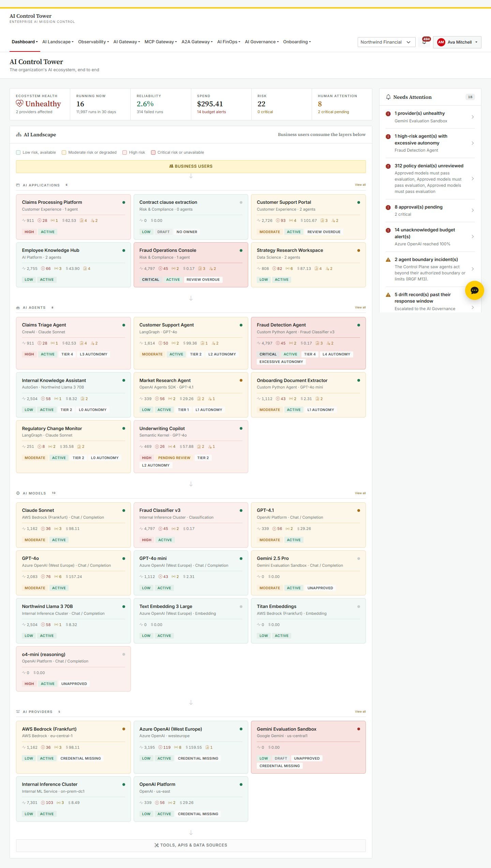491x868 pixels.
Task: Click the AI Models section icon
Action: click(18, 493)
